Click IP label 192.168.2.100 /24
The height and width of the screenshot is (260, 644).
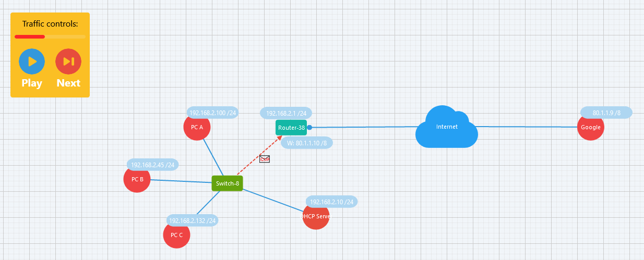click(x=212, y=113)
